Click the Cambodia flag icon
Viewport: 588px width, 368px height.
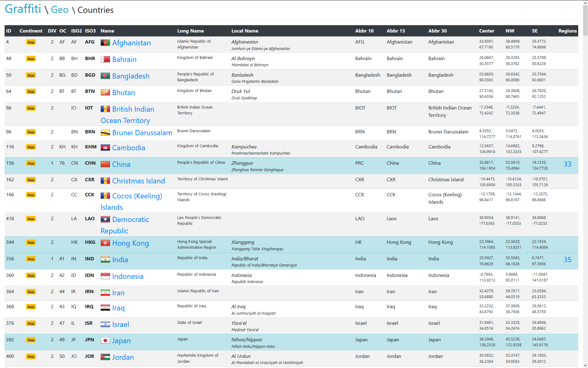point(105,148)
